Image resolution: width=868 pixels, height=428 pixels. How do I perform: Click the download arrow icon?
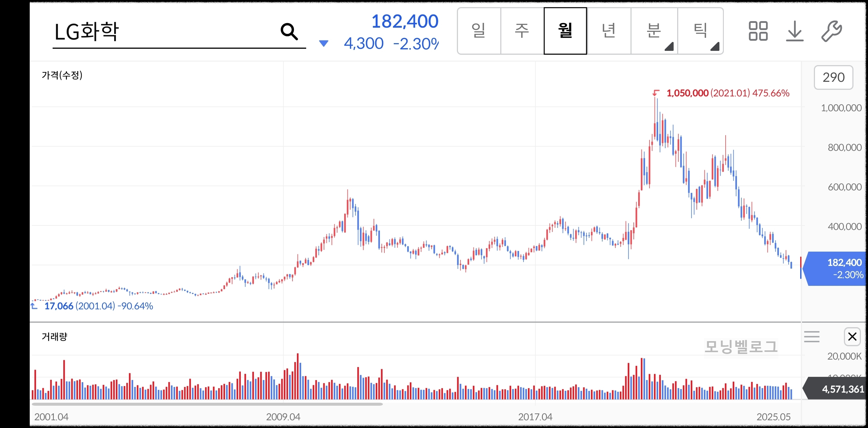pyautogui.click(x=795, y=31)
